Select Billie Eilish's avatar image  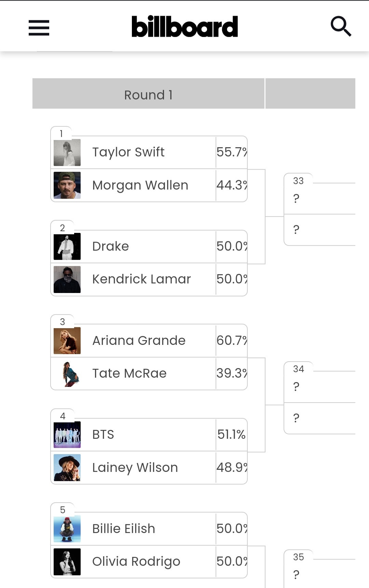coord(67,528)
